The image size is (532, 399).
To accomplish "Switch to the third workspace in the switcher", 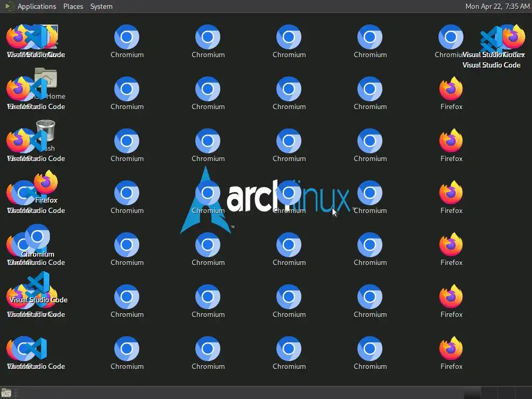I will (506, 393).
